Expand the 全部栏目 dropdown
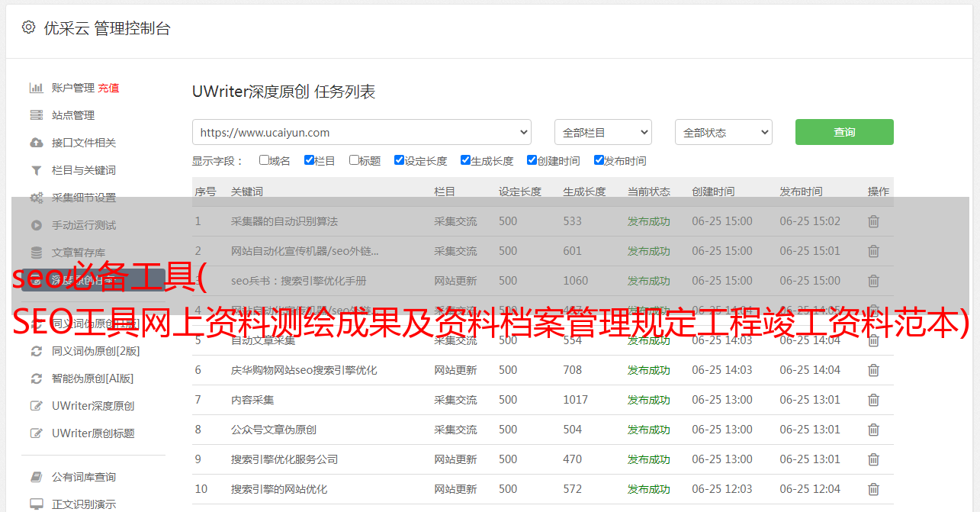Image resolution: width=980 pixels, height=512 pixels. [603, 132]
